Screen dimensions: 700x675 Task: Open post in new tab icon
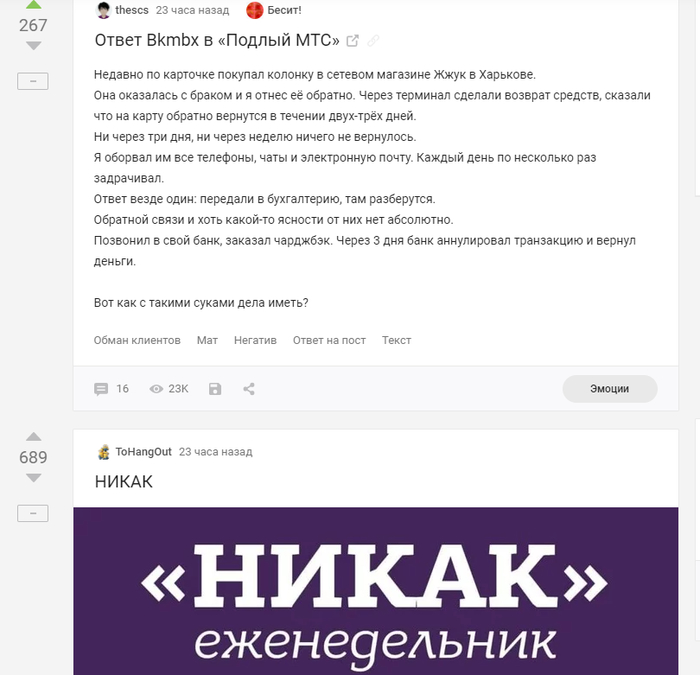pyautogui.click(x=353, y=41)
